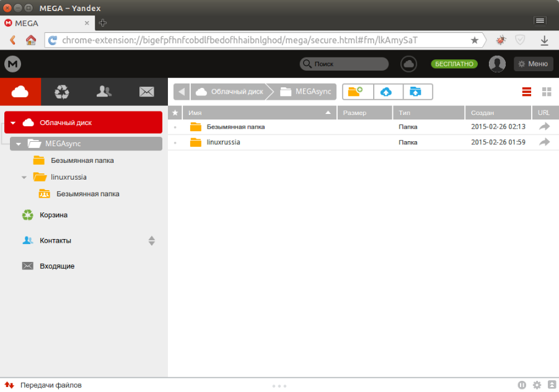This screenshot has height=392, width=559.
Task: Select the linuxrussia row in file list
Action: (x=363, y=142)
